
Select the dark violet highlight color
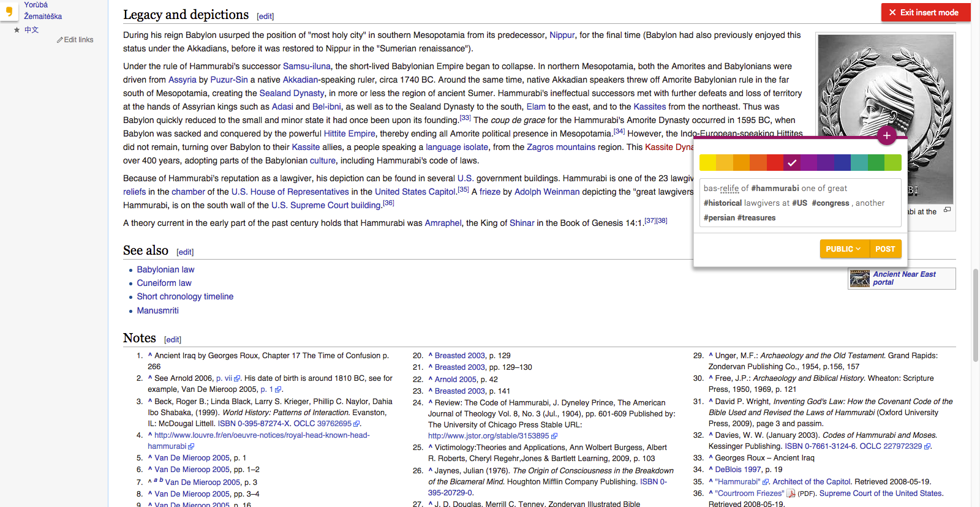click(x=826, y=162)
